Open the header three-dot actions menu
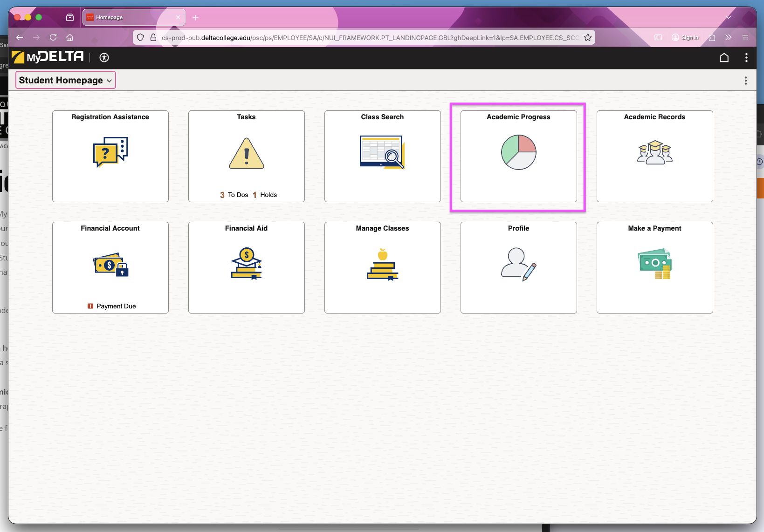This screenshot has width=764, height=532. pyautogui.click(x=746, y=57)
